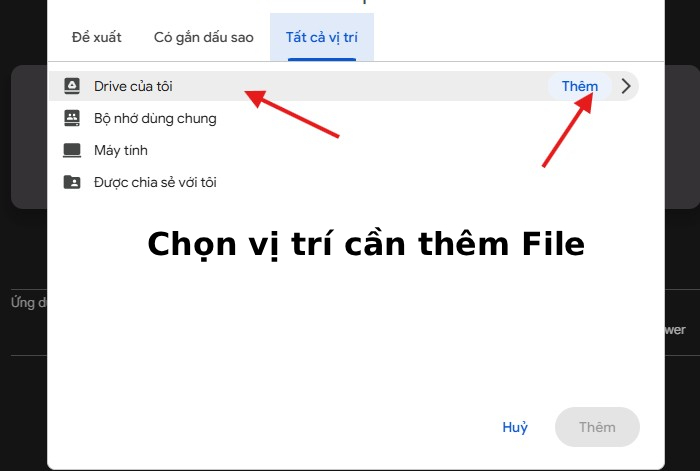The image size is (700, 471).
Task: Cancel the dialog with the Huỷ button
Action: pyautogui.click(x=515, y=427)
